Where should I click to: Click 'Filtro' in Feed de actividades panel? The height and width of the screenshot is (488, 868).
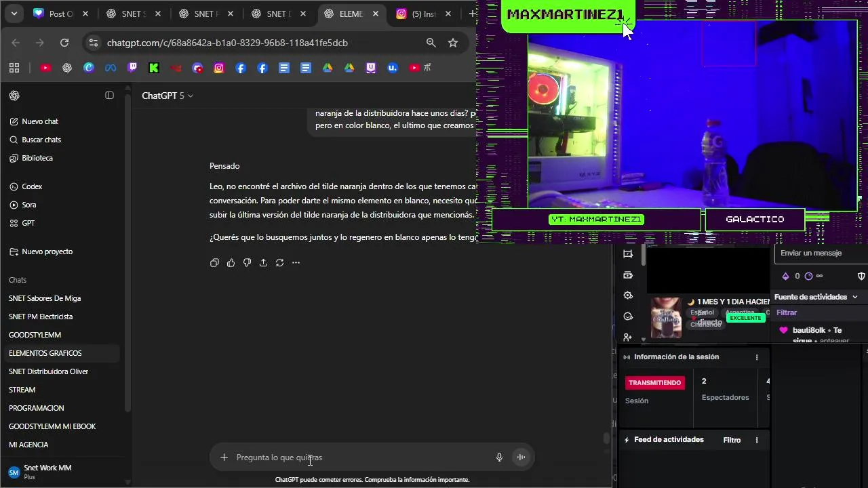pyautogui.click(x=732, y=440)
